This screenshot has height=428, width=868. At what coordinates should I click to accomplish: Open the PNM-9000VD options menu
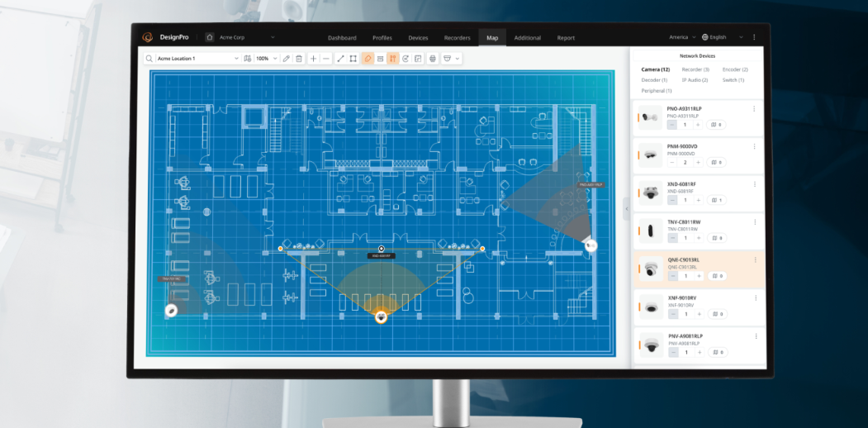coord(754,147)
